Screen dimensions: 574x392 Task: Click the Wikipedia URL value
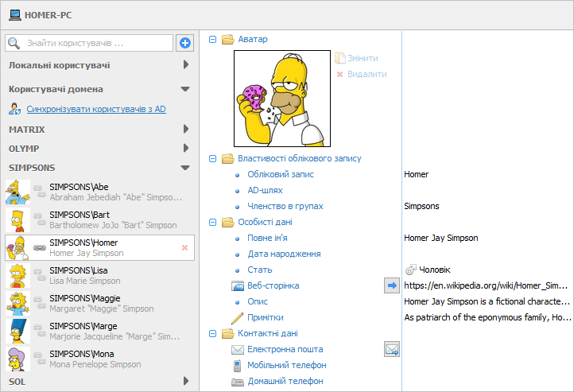(x=486, y=285)
